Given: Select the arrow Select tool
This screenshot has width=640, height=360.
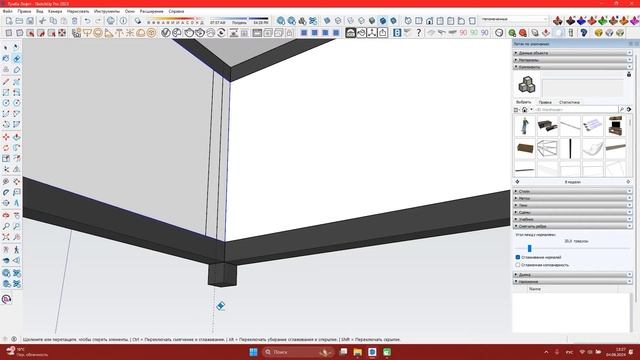Looking at the screenshot, I should tap(6, 48).
